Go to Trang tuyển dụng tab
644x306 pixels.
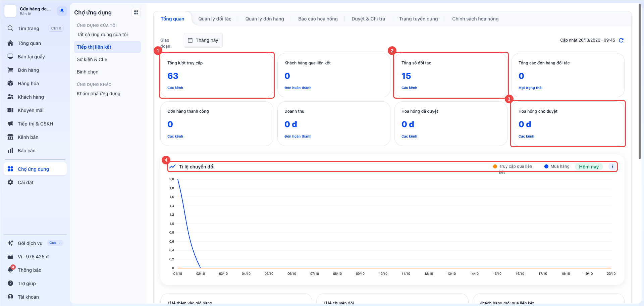click(x=418, y=19)
